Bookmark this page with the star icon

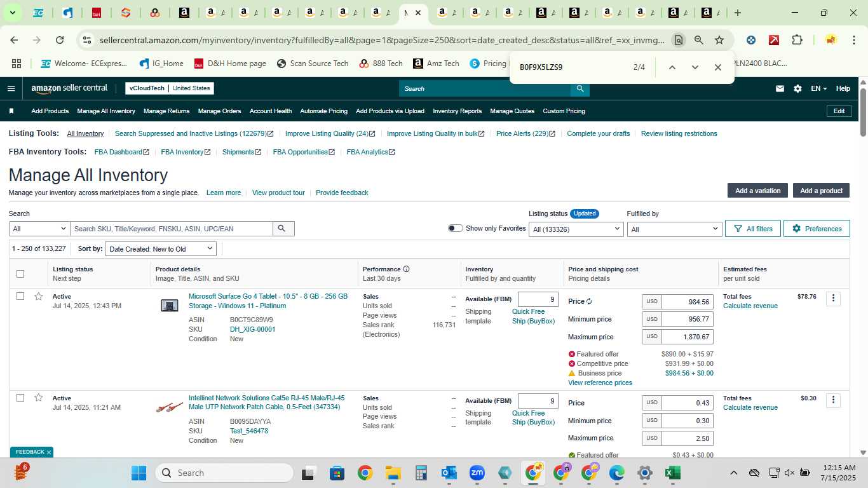[x=719, y=40]
